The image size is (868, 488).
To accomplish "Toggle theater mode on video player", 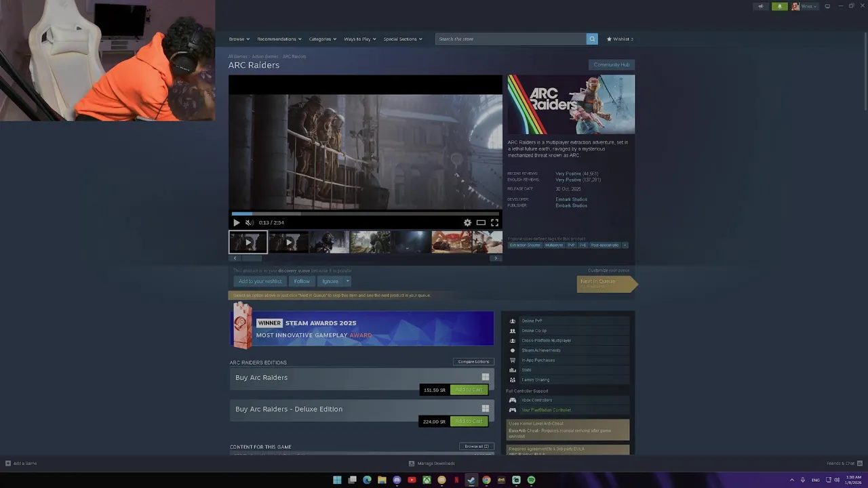I will [x=481, y=222].
